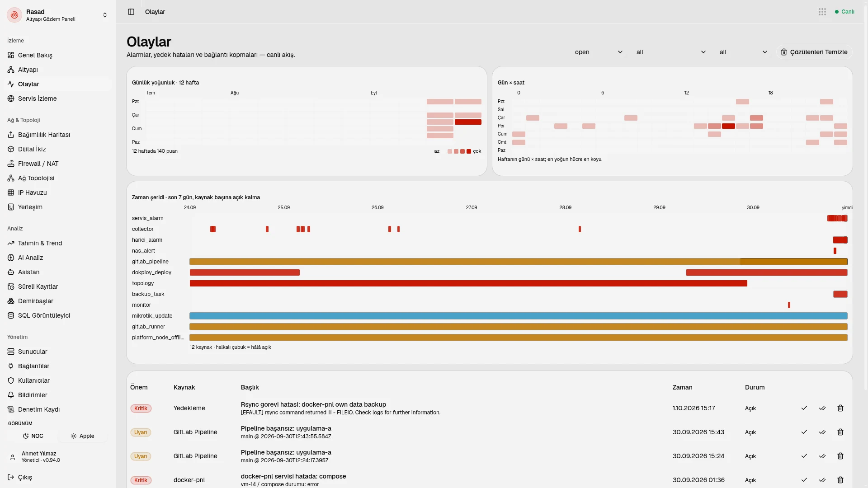Click the blue mikrotik_update timeline bar

(x=518, y=316)
